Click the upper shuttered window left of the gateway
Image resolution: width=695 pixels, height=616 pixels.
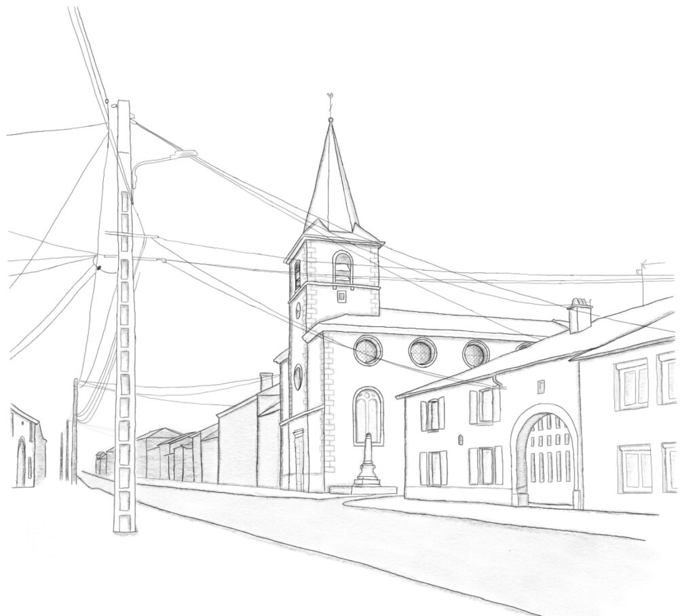pos(486,406)
